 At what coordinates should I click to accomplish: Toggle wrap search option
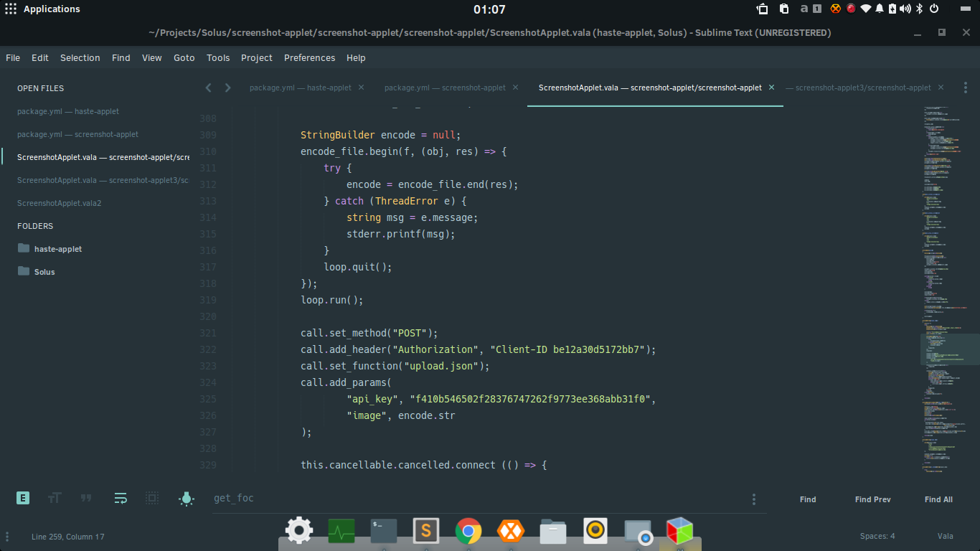pyautogui.click(x=121, y=498)
